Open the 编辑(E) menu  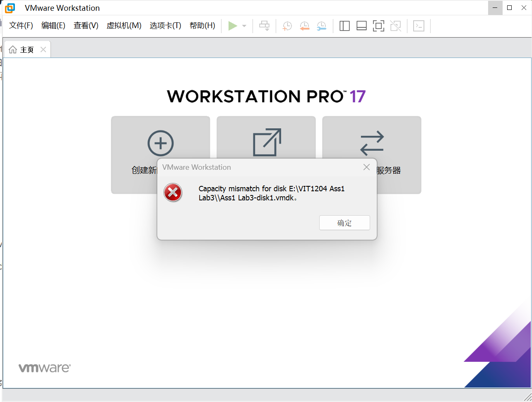[x=53, y=26]
